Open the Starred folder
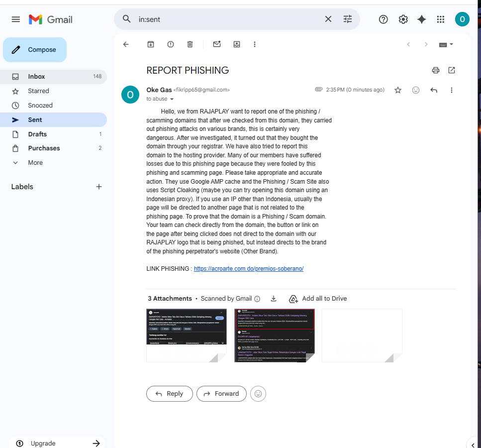 click(53, 91)
